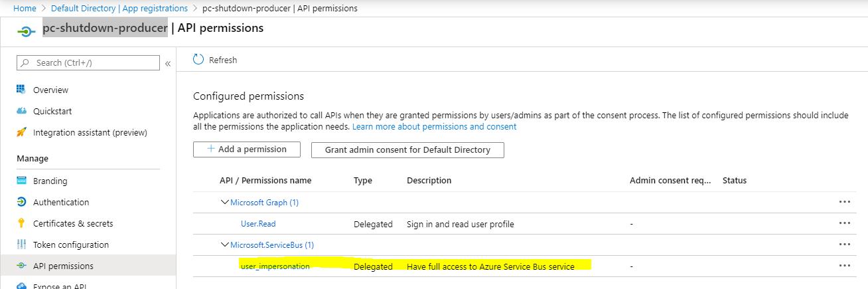
Task: Grant admin consent for Default Directory
Action: coord(407,150)
